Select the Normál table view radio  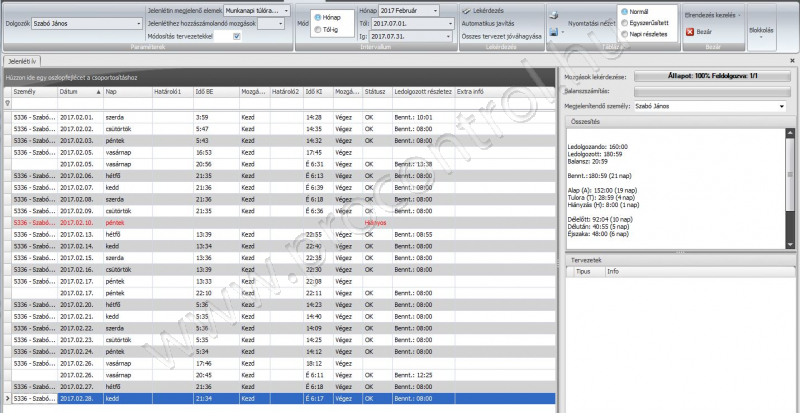pos(624,11)
